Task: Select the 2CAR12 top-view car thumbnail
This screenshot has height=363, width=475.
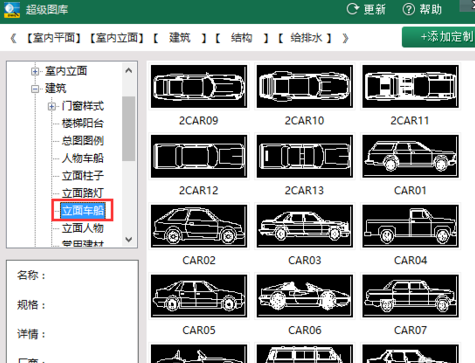Action: 199,156
